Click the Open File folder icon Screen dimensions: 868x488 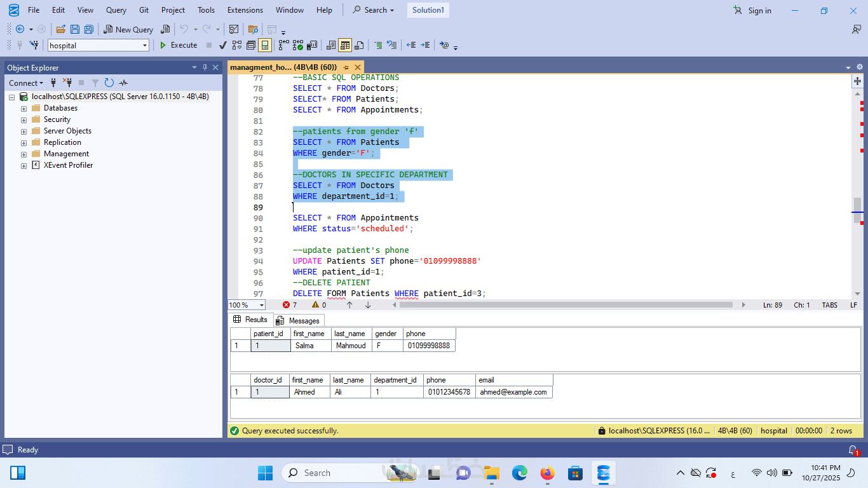[x=61, y=29]
